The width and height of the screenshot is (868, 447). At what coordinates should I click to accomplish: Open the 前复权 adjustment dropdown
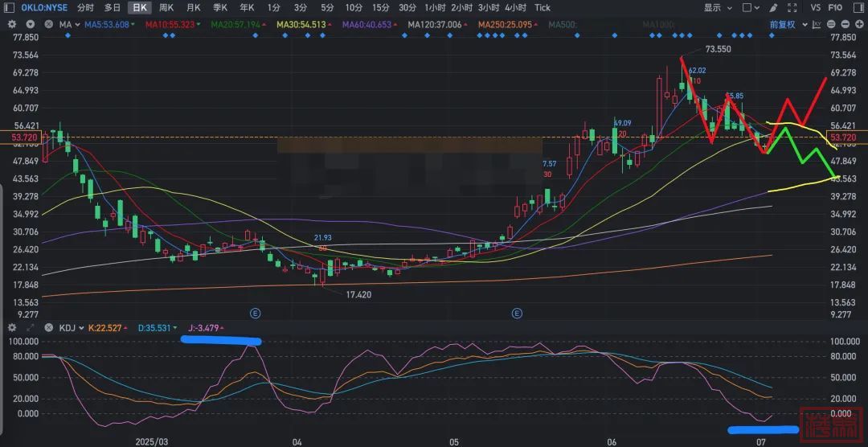click(x=786, y=24)
